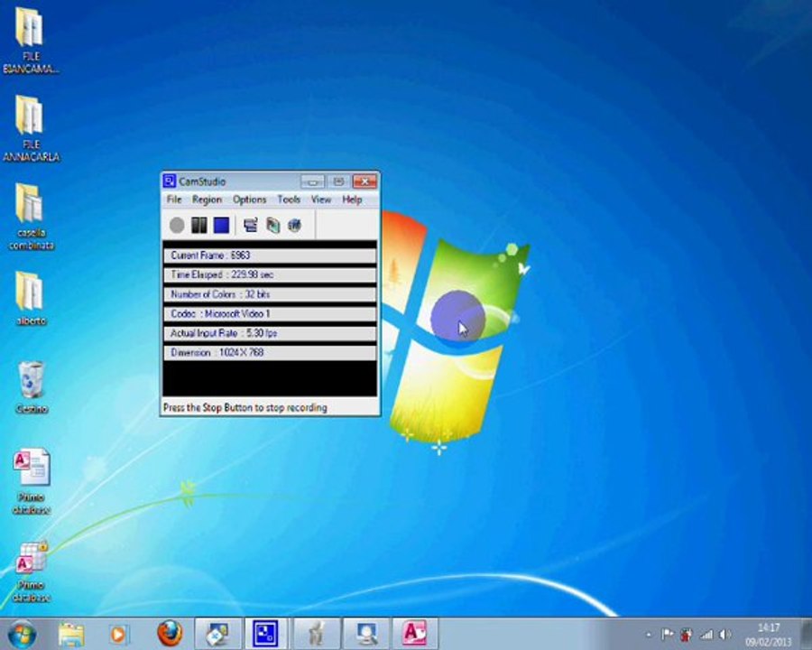Click the Dimension 1024 X 768 row
The height and width of the screenshot is (650, 812).
click(x=270, y=352)
